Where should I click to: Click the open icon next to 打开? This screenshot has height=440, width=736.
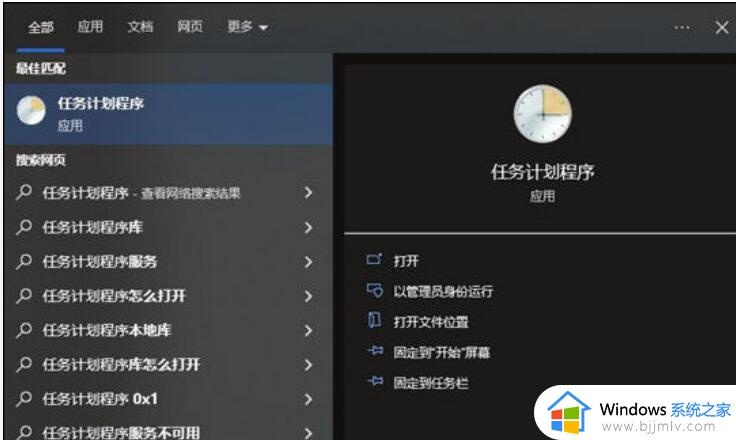374,259
